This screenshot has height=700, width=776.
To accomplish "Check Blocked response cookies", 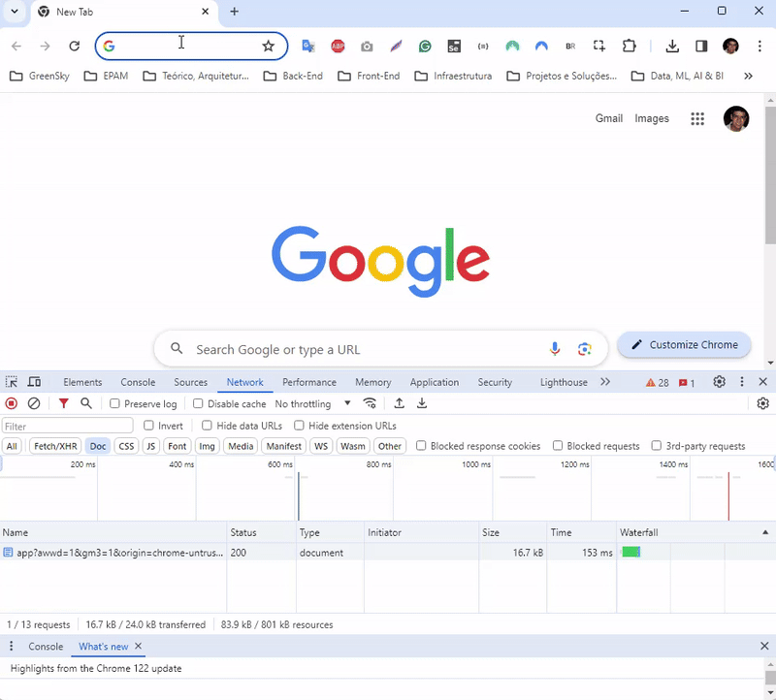I will click(x=421, y=446).
